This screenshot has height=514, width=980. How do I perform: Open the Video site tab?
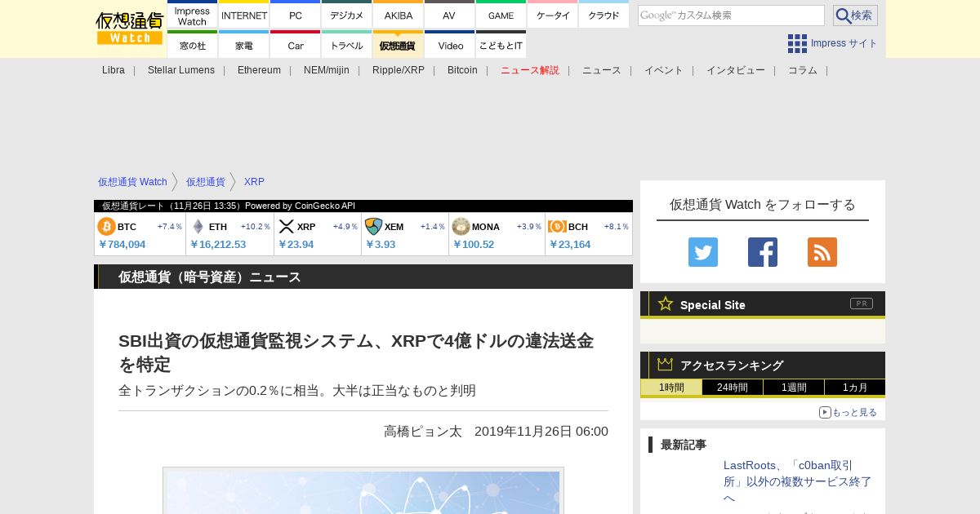[449, 45]
